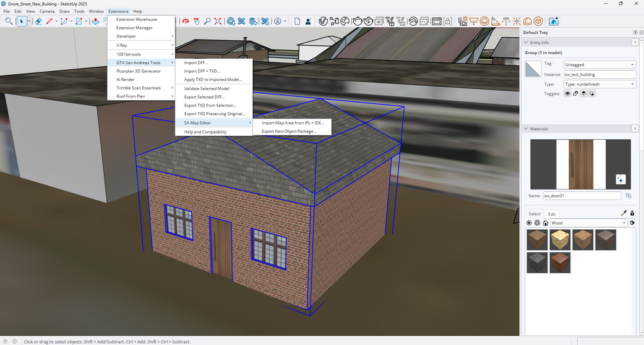Open the GTA San Andreas Tools submenu

pos(142,62)
